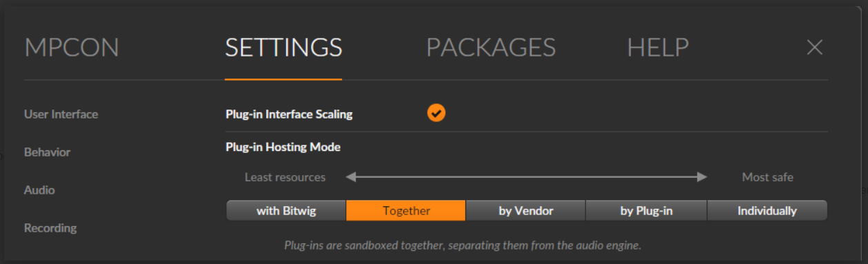
Task: Pick the "by Plug-in" hosting mode
Action: point(646,211)
